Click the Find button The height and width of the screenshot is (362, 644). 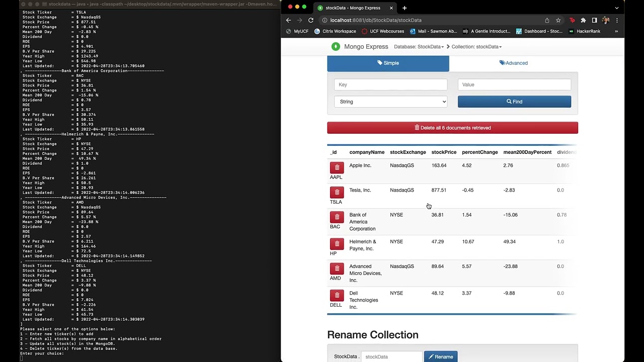point(514,102)
